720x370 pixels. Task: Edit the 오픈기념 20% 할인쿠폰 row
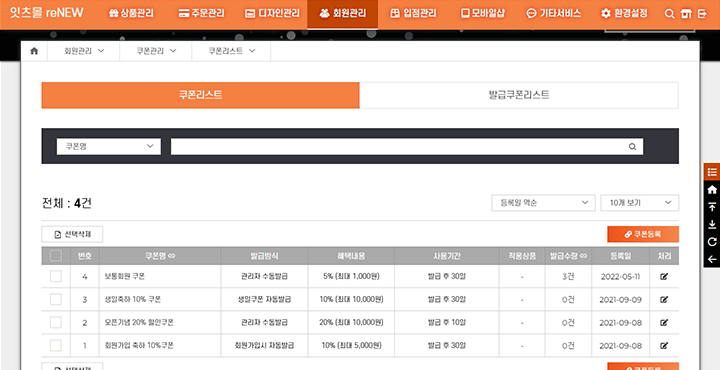(664, 322)
